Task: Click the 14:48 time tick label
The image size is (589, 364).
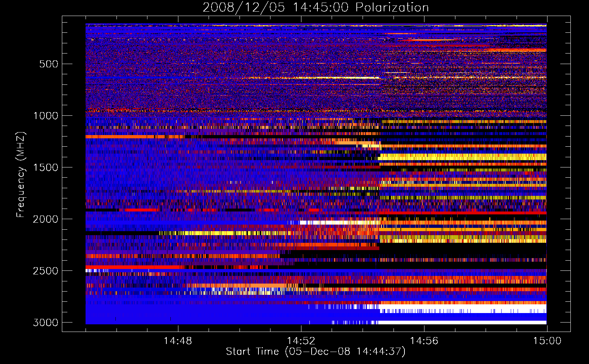Action: pos(178,341)
